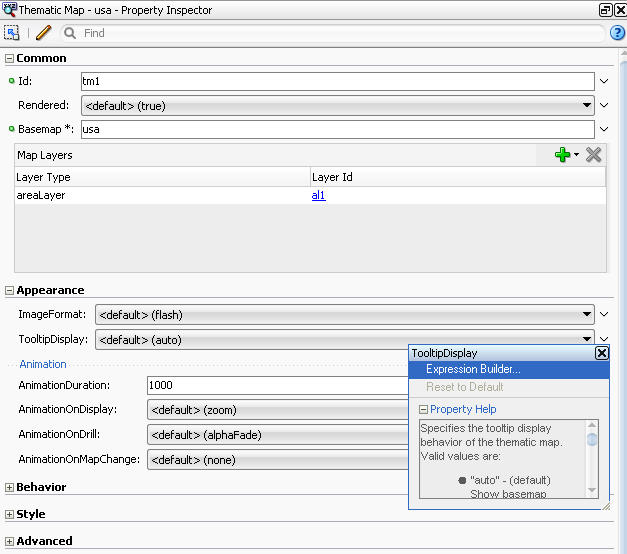Viewport: 627px width, 554px height.
Task: Click the Animation subsection label
Action: 43,364
